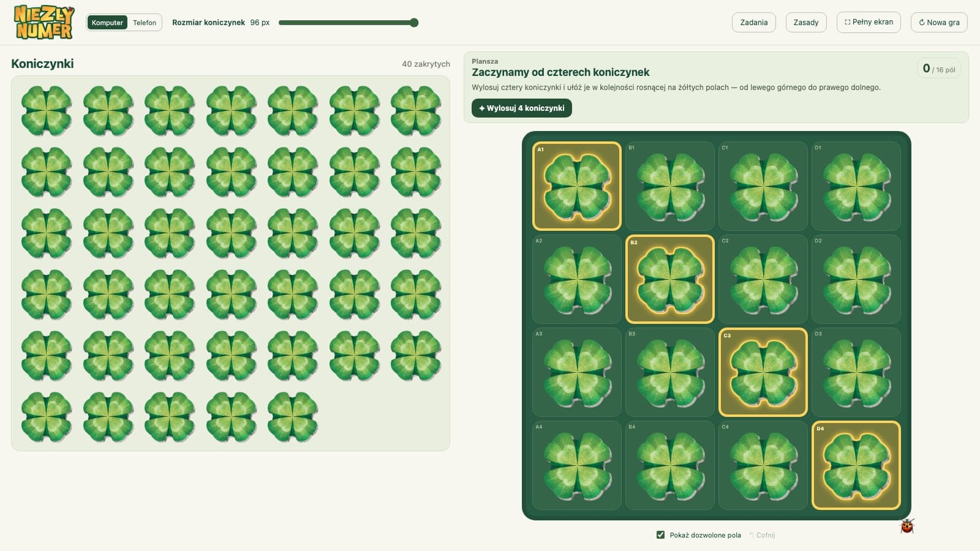Click the Koniczynki heading
The height and width of the screenshot is (551, 980).
click(x=42, y=64)
